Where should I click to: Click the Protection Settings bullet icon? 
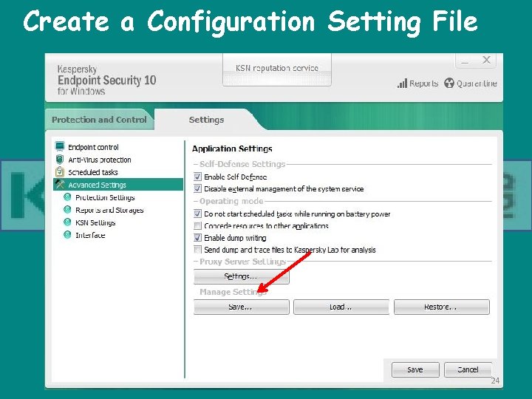pos(67,197)
